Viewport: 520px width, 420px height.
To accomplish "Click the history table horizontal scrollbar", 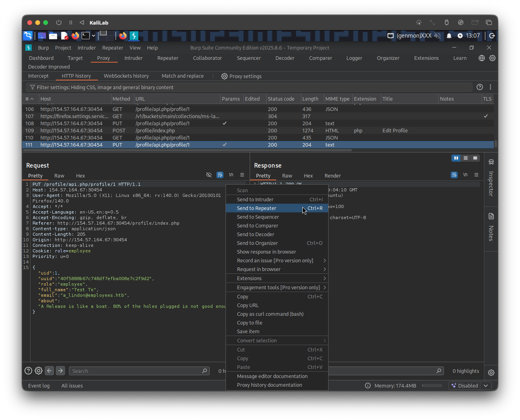I will tap(187, 150).
